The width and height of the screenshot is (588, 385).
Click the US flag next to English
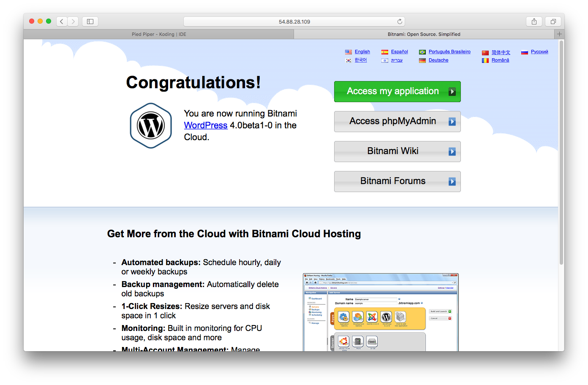coord(348,52)
